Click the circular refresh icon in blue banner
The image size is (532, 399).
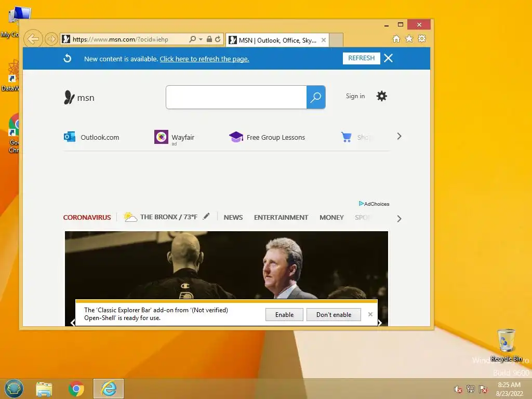pyautogui.click(x=68, y=58)
